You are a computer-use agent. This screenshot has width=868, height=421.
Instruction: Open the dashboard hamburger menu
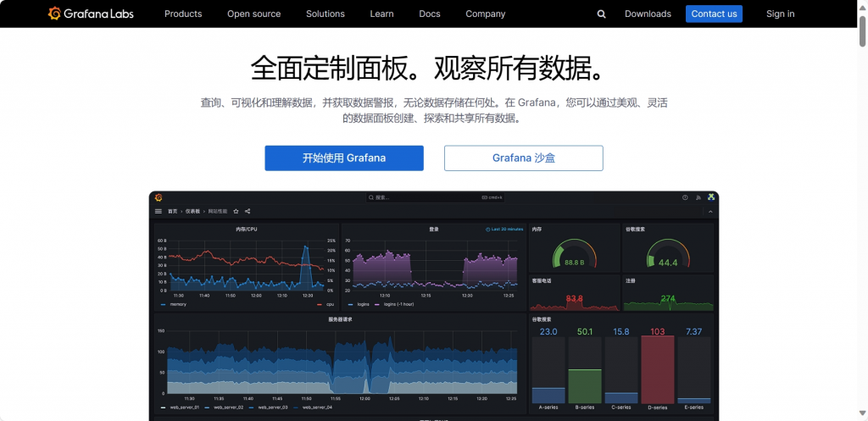click(x=159, y=211)
